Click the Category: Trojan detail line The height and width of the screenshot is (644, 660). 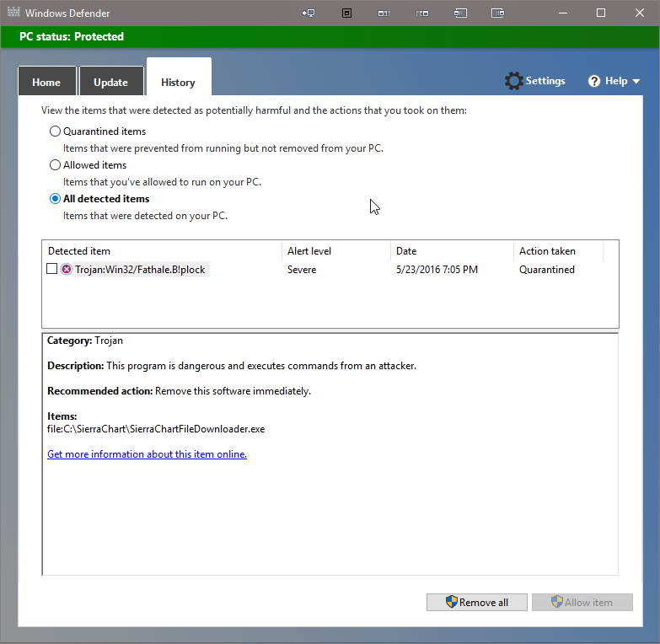(85, 341)
